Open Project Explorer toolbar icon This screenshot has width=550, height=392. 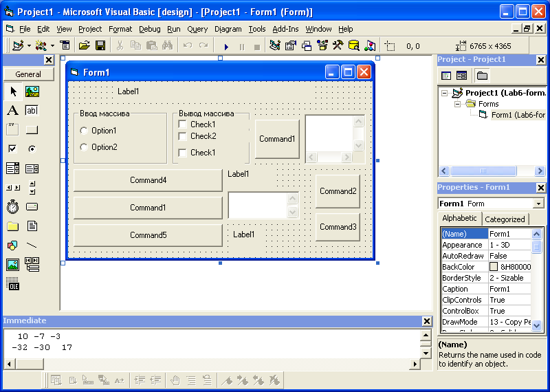click(x=275, y=45)
